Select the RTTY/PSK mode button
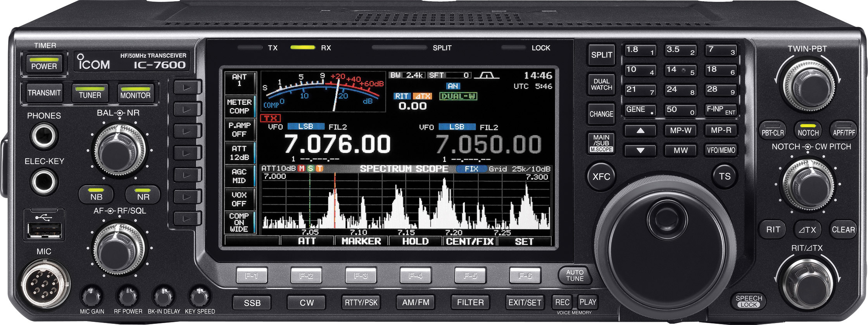Image resolution: width=868 pixels, height=325 pixels. [361, 303]
